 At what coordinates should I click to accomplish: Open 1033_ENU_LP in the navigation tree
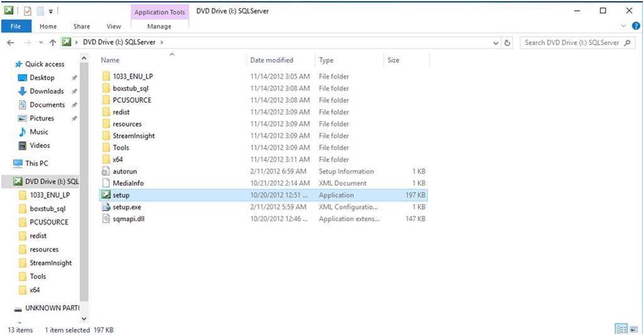(49, 195)
